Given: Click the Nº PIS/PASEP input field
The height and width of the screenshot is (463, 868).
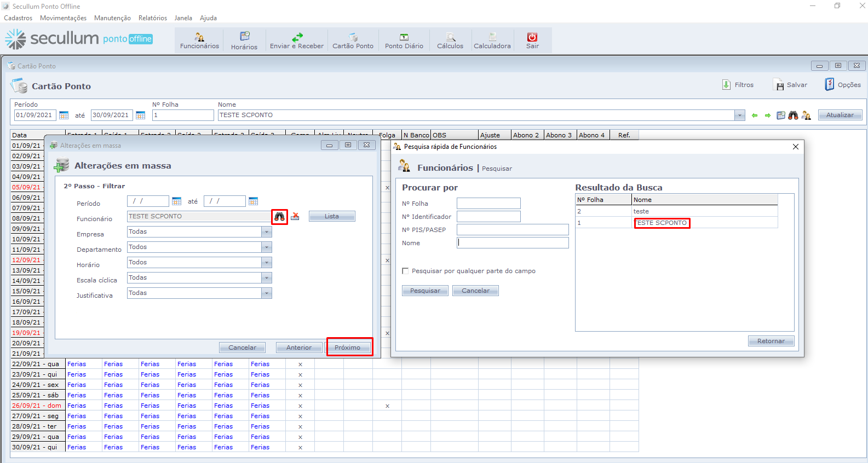Looking at the screenshot, I should click(x=513, y=230).
